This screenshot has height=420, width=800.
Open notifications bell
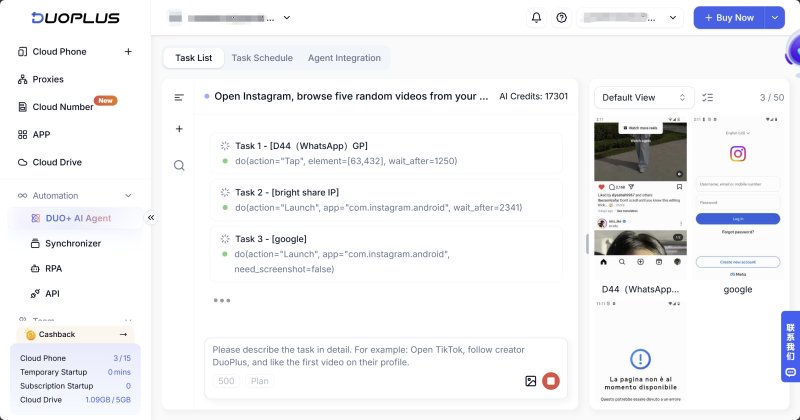[536, 18]
